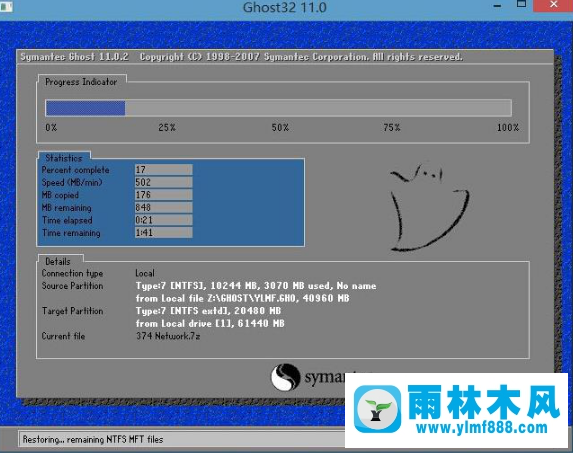Click the 'Statistics' group label
This screenshot has width=573, height=453.
point(64,158)
